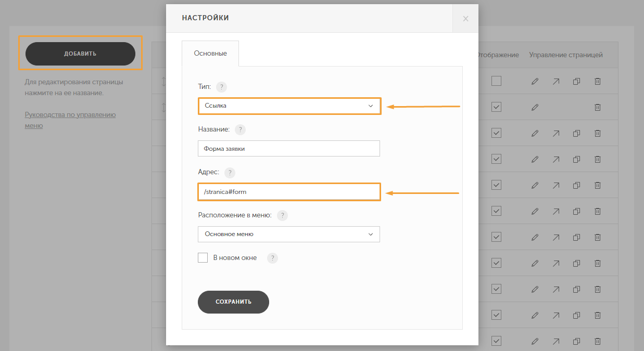Click duplicate page icon in first row

click(576, 81)
